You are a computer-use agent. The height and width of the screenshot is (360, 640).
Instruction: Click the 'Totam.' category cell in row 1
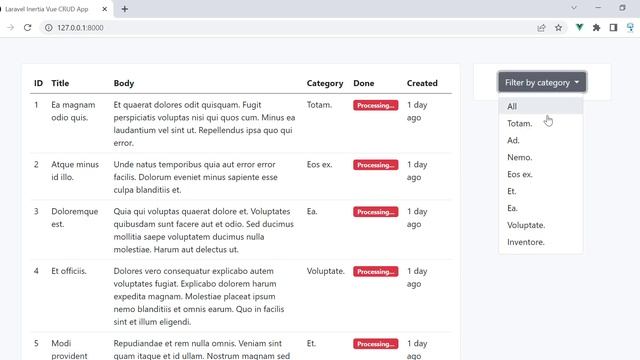pyautogui.click(x=319, y=105)
